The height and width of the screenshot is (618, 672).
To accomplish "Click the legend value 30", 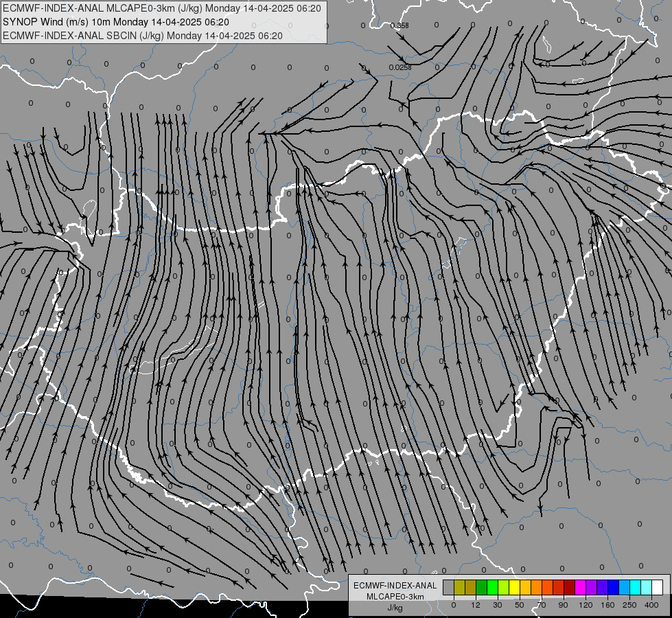I will click(498, 605).
